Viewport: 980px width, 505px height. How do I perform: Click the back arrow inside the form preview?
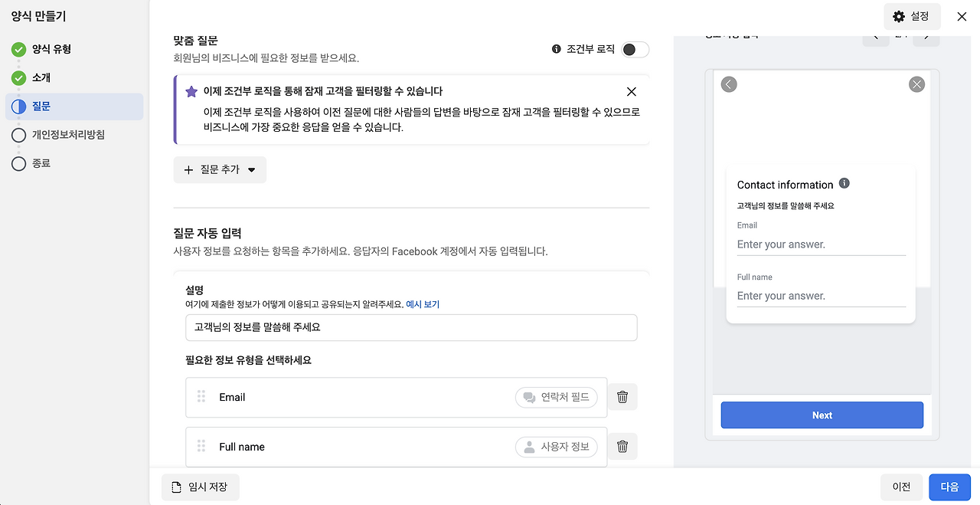click(x=728, y=84)
